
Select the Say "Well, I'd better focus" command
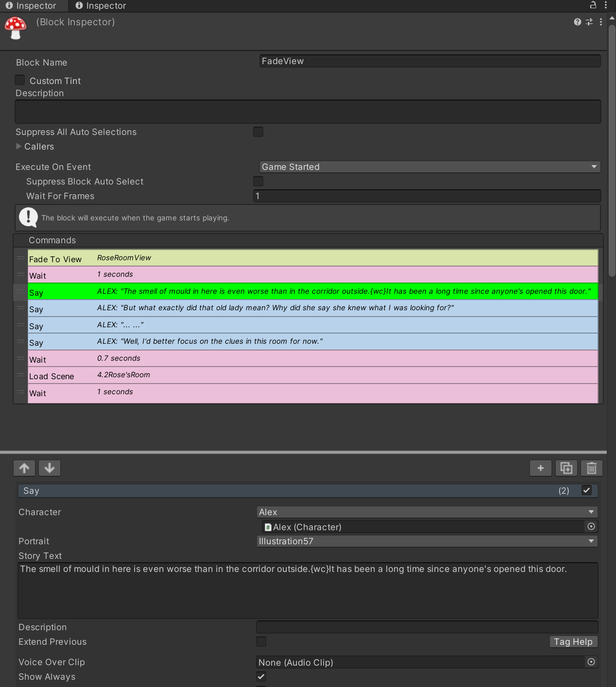pyautogui.click(x=313, y=342)
